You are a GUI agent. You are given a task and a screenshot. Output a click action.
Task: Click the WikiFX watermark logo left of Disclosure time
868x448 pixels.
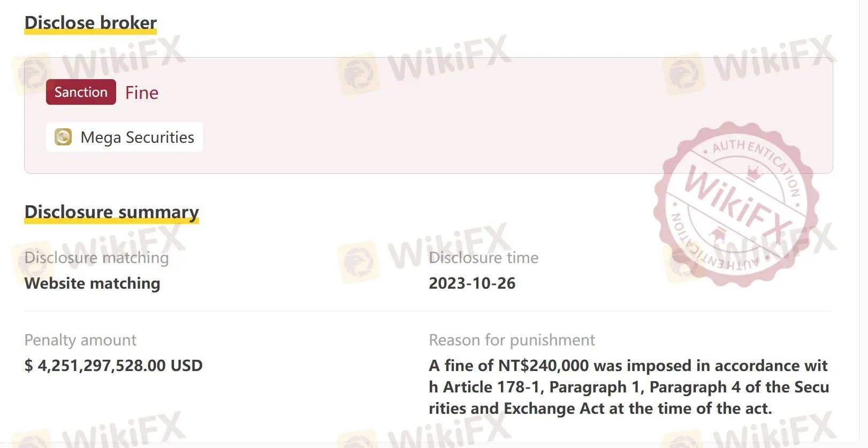(359, 261)
